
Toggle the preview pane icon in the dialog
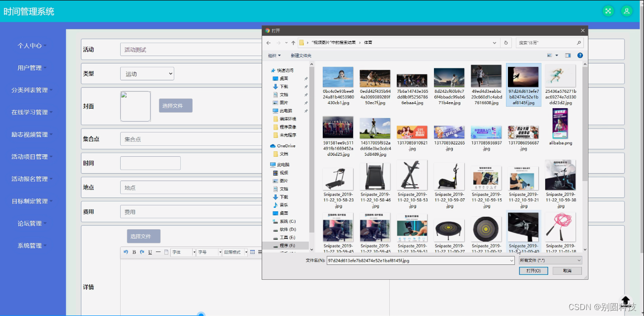(568, 55)
